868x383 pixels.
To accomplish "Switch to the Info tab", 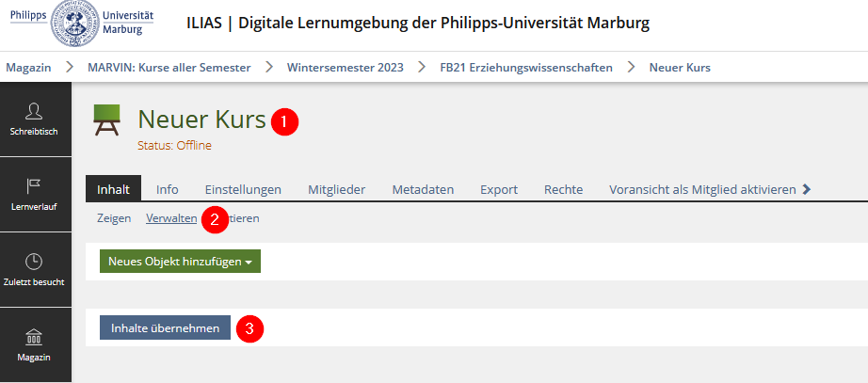I will pos(167,189).
